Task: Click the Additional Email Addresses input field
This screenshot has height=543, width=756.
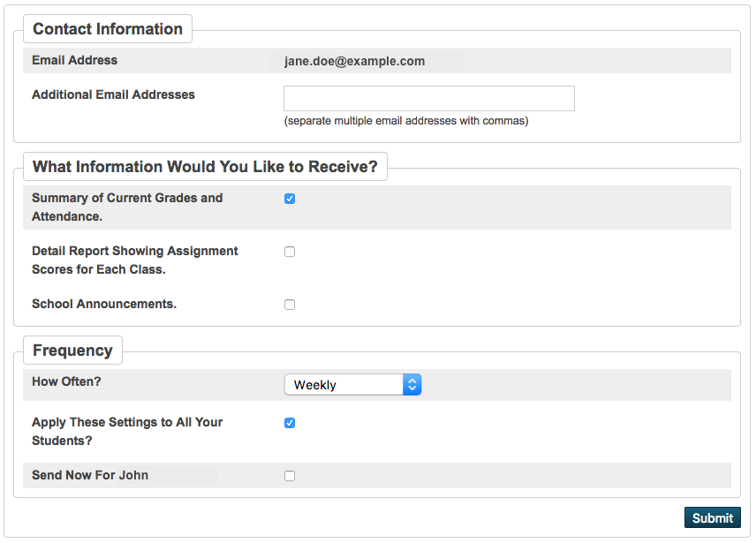Action: tap(428, 98)
